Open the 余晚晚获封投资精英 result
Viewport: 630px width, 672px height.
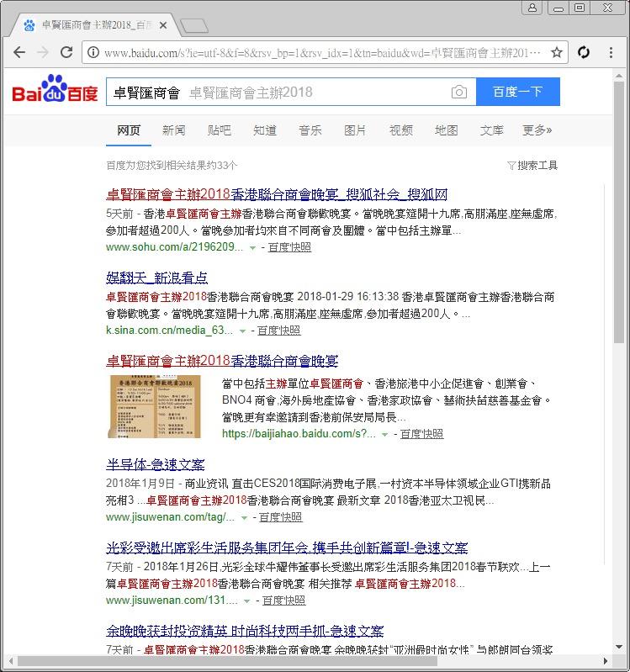click(x=245, y=631)
